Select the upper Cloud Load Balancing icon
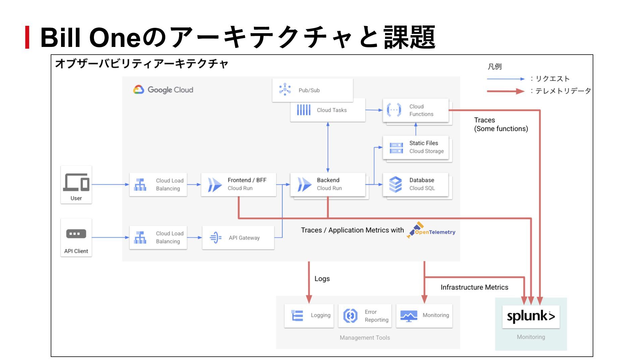The height and width of the screenshot is (362, 644). [x=140, y=184]
